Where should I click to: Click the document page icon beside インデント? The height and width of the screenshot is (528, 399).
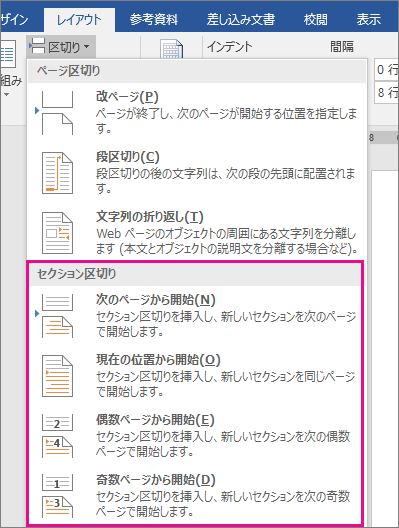click(x=172, y=49)
